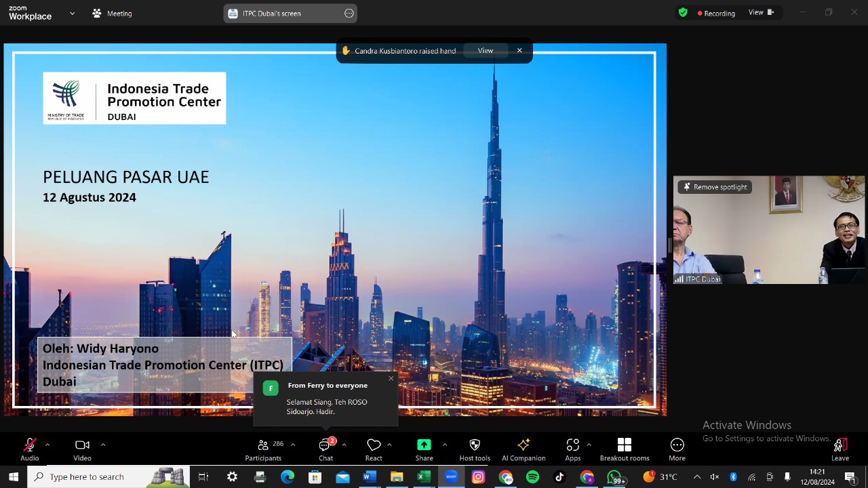Click Remove spotlight on video tile

tap(715, 187)
